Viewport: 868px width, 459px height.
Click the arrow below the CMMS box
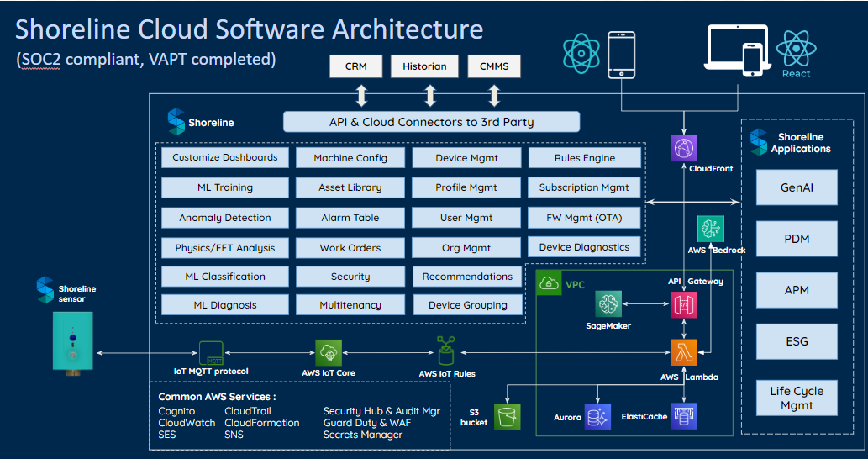(494, 95)
